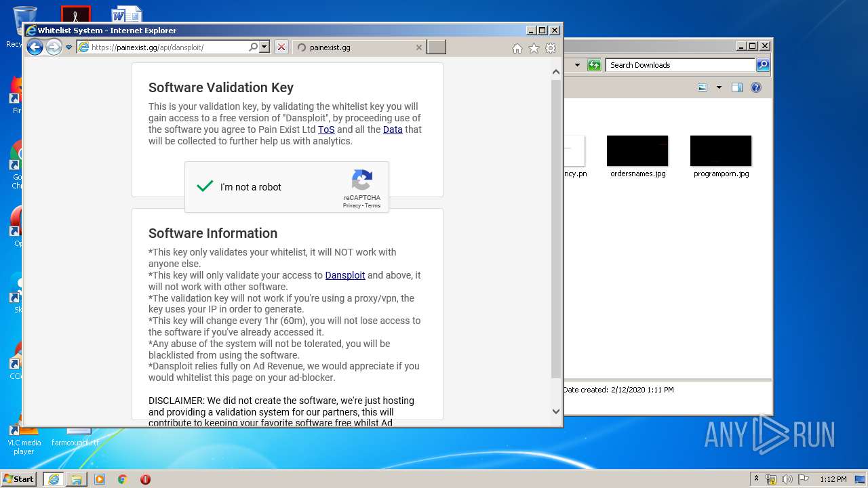This screenshot has height=488, width=868.
Task: Click the page scrollbar down arrow
Action: click(556, 411)
